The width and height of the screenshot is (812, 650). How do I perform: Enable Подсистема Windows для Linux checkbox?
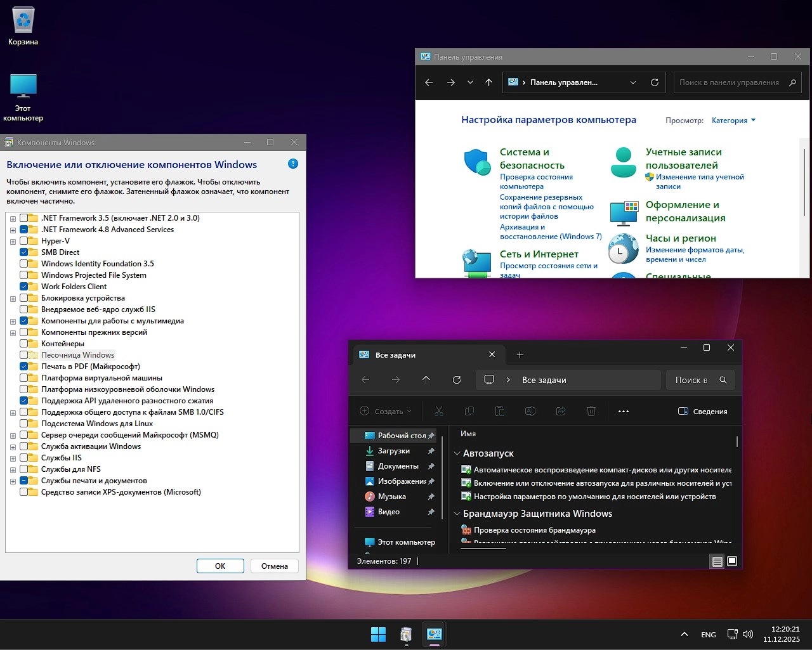(x=24, y=424)
